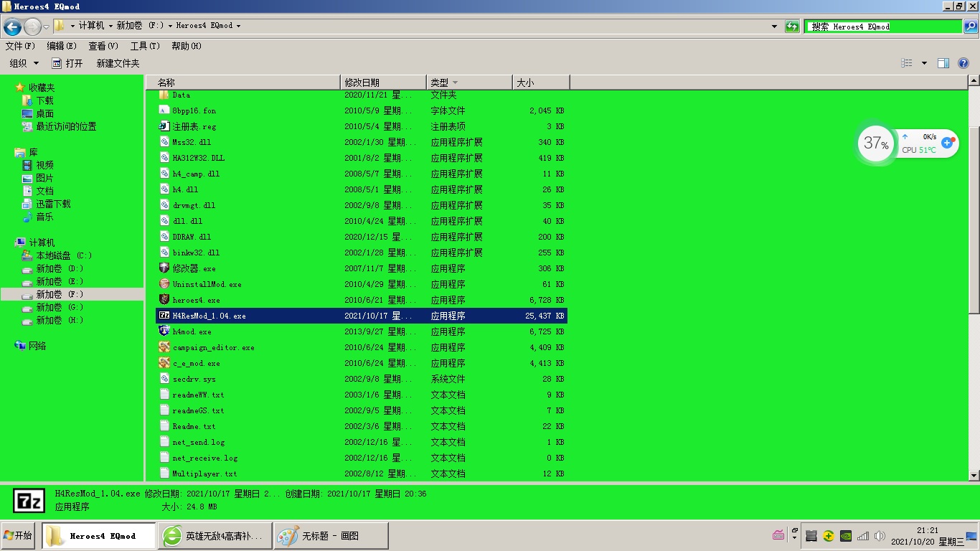Click the network signal tray icon
The height and width of the screenshot is (551, 980).
click(863, 536)
